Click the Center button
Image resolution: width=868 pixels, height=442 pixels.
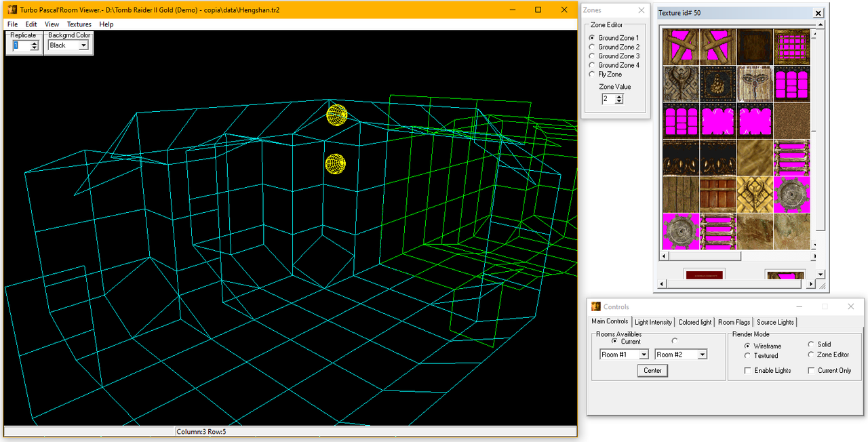point(653,370)
